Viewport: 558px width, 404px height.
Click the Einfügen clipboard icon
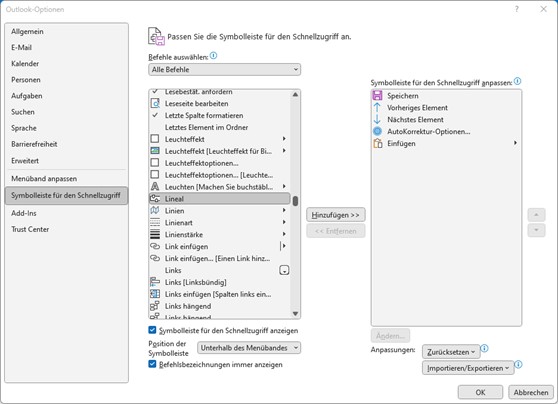(x=378, y=143)
